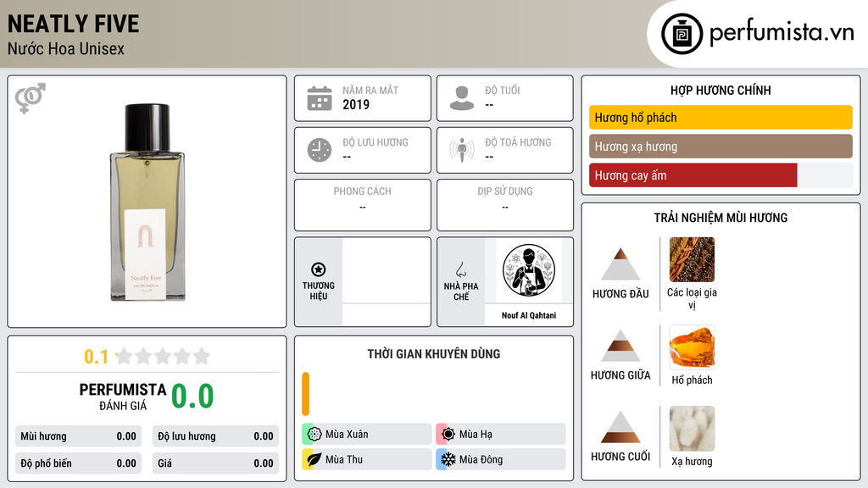This screenshot has height=488, width=868.
Task: Click the second rating star
Action: pyautogui.click(x=144, y=356)
